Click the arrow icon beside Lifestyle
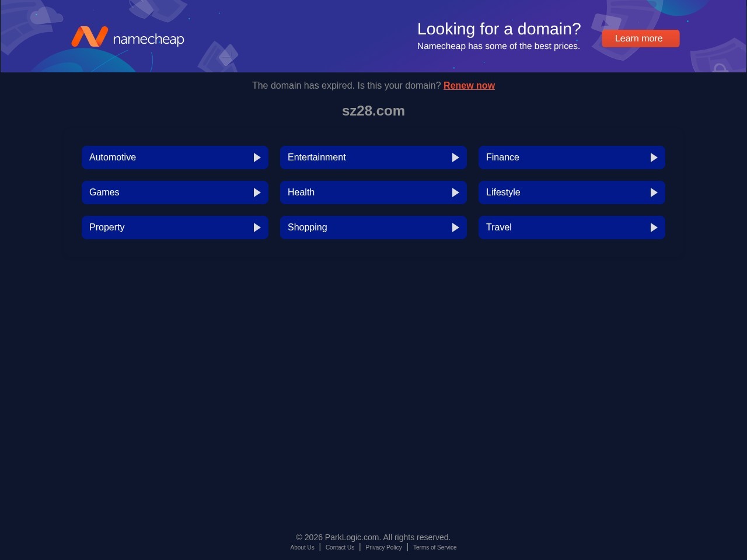The width and height of the screenshot is (747, 560). tap(654, 192)
